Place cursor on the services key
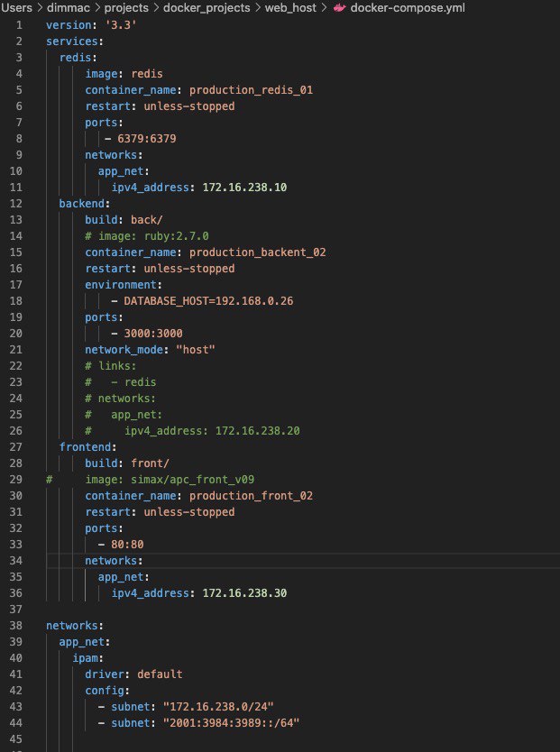The width and height of the screenshot is (560, 752). (72, 41)
